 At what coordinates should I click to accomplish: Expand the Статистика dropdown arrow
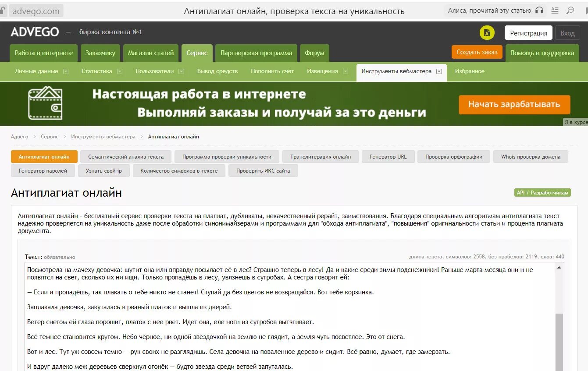(x=119, y=71)
